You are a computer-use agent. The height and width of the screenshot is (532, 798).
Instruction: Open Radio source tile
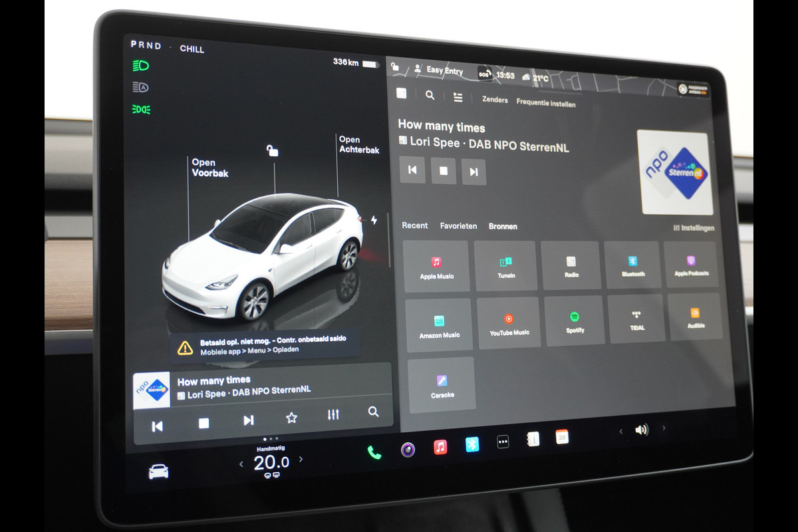pos(571,265)
